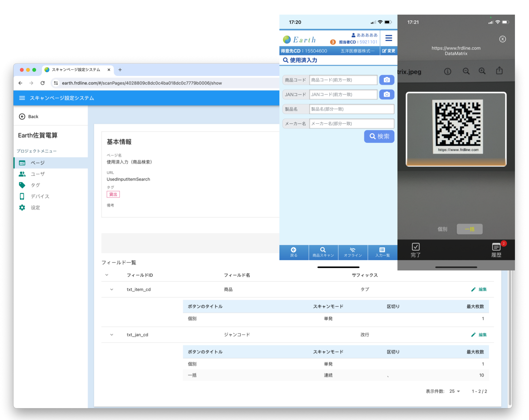Click the zoom out magnifier icon
The height and width of the screenshot is (420, 529).
tap(466, 71)
